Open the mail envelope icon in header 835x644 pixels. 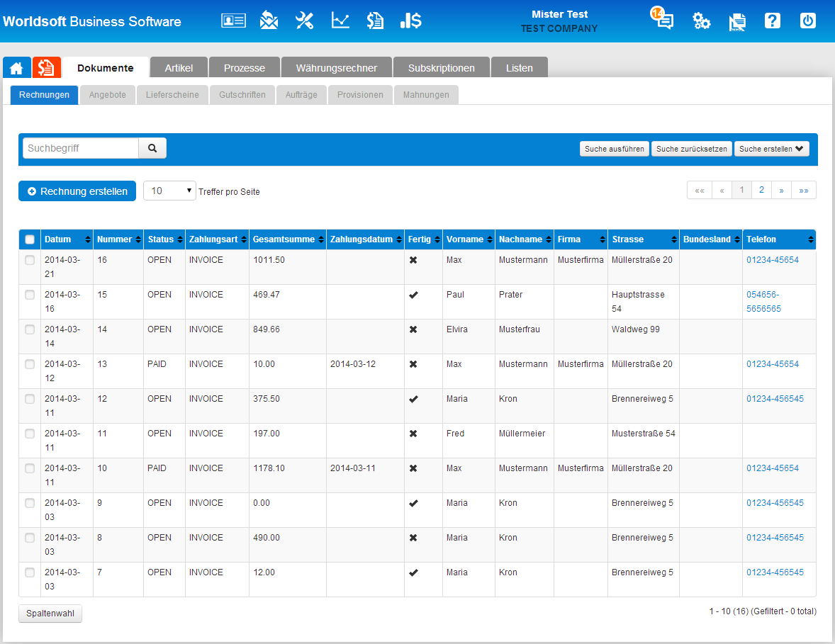pyautogui.click(x=269, y=21)
